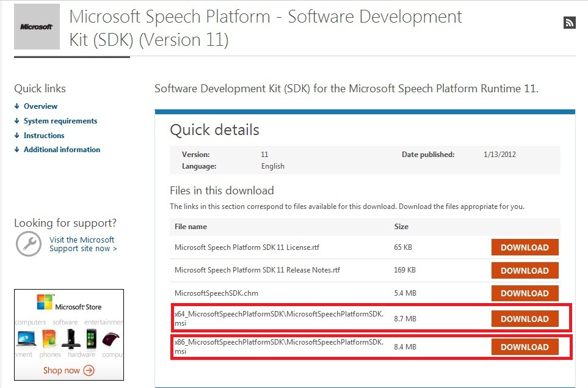Click the 'File name' column header
Viewport: 588px width, 388px height.
tap(191, 227)
